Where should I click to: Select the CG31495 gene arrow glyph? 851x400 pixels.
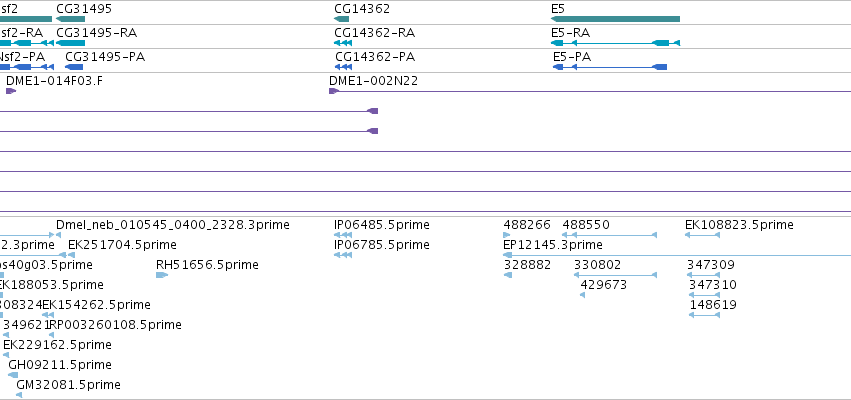(x=71, y=19)
